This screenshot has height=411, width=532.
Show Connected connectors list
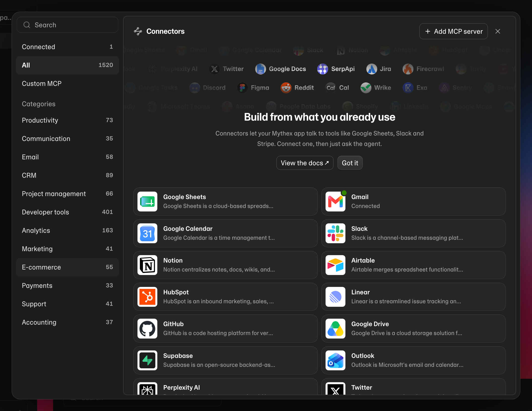67,47
